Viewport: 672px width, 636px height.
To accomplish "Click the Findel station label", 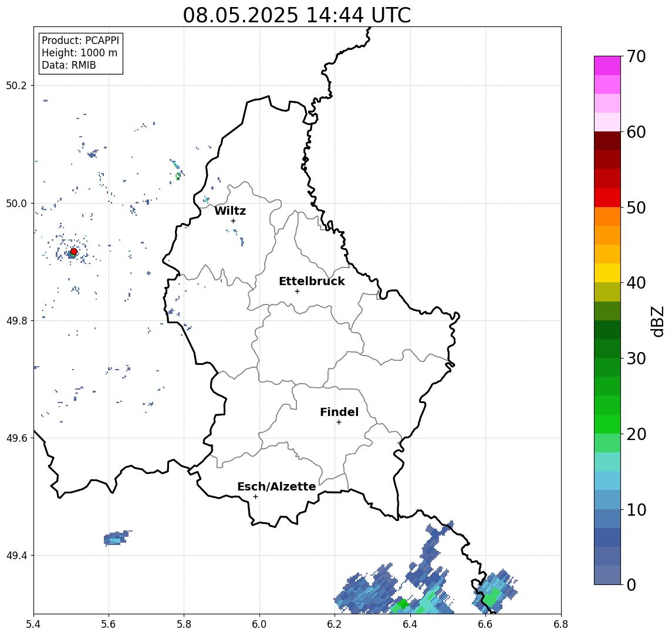I will coord(339,412).
